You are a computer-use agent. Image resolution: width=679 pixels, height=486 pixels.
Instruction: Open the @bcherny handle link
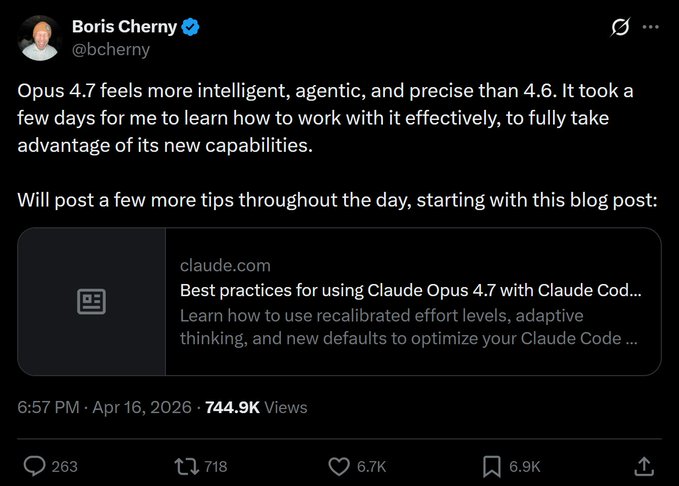tap(111, 49)
